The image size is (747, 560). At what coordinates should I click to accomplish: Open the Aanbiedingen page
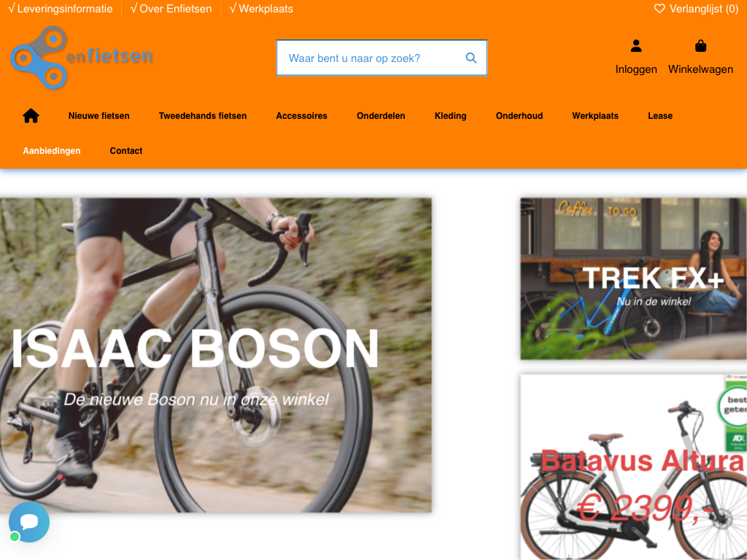[x=52, y=151]
